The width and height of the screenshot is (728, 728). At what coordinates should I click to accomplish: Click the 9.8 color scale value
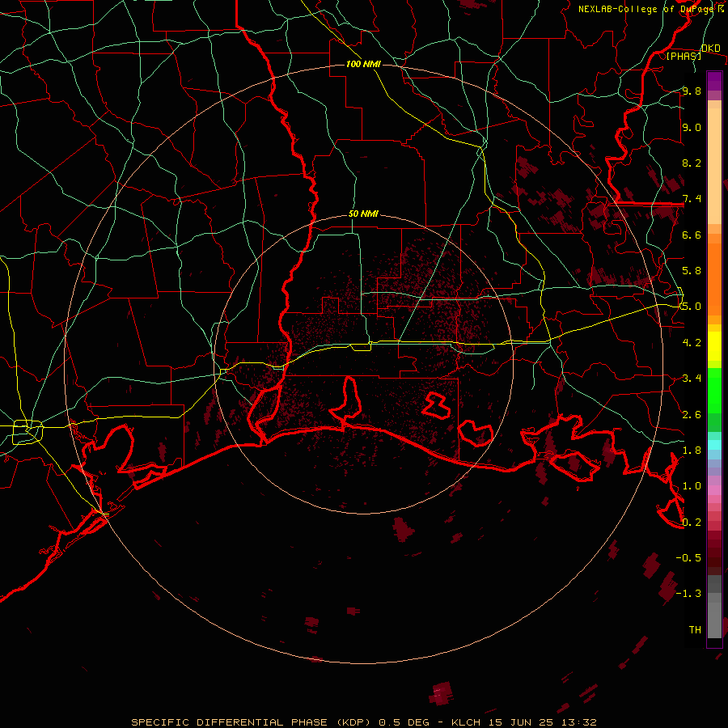click(x=692, y=91)
